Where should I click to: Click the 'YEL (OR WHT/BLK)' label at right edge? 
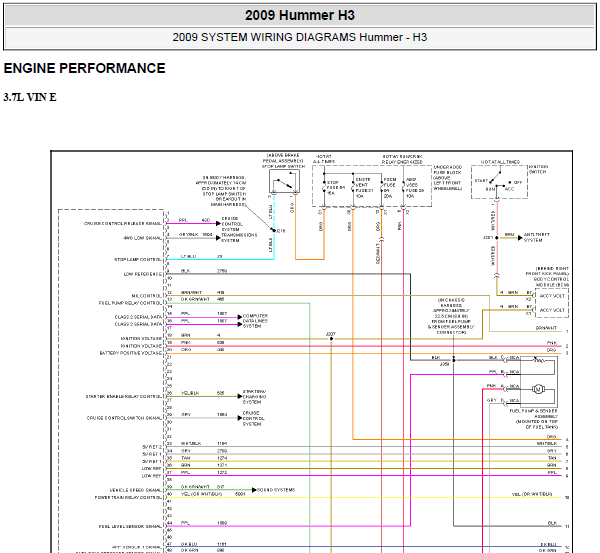click(x=532, y=494)
